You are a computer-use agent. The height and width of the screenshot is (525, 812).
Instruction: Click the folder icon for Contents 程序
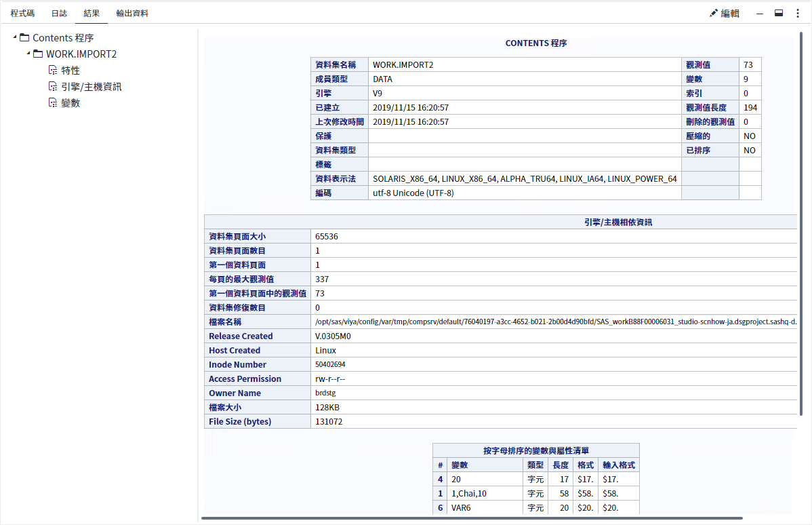tap(24, 38)
